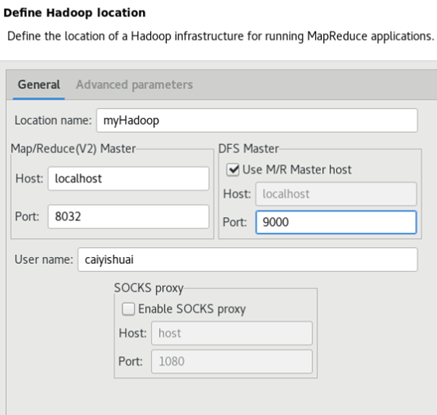Click the User name label

(x=43, y=260)
